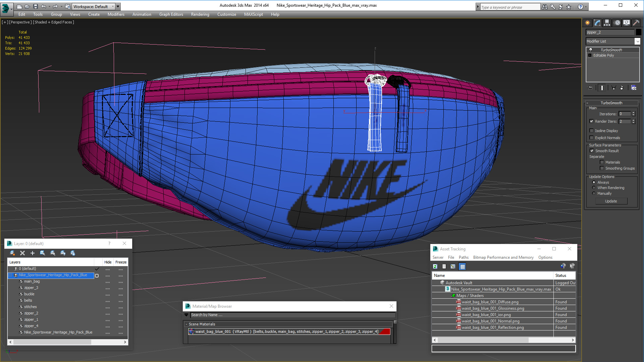Click Hide/Unhide All Layers icon
This screenshot has height=362, width=644.
coord(63,253)
